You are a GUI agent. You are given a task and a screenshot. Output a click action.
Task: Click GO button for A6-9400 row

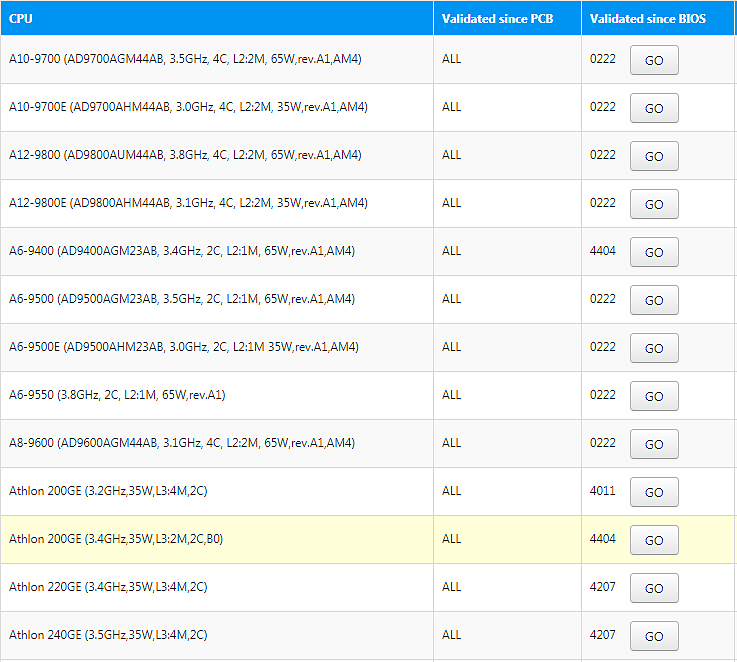click(x=654, y=252)
